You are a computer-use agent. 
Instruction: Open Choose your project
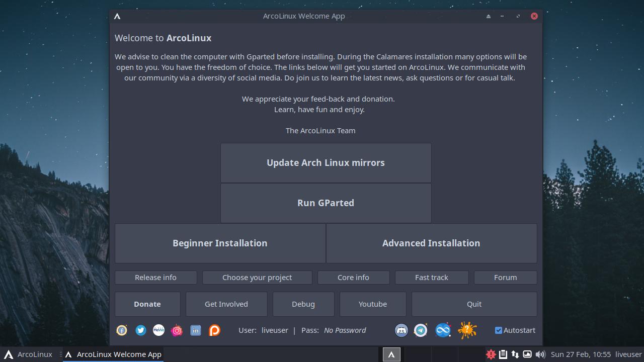click(257, 278)
